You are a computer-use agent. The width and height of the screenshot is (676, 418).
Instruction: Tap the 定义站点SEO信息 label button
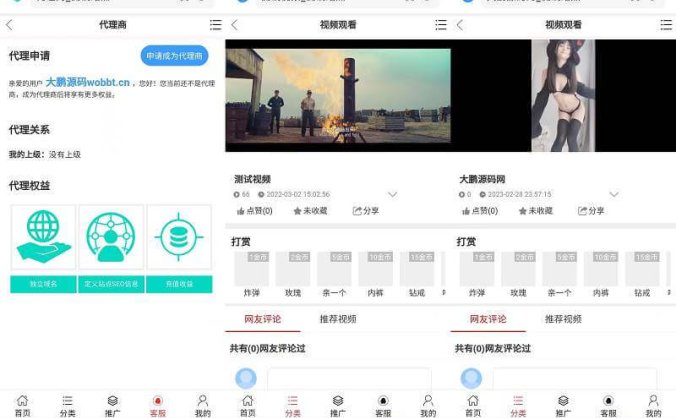tap(111, 284)
